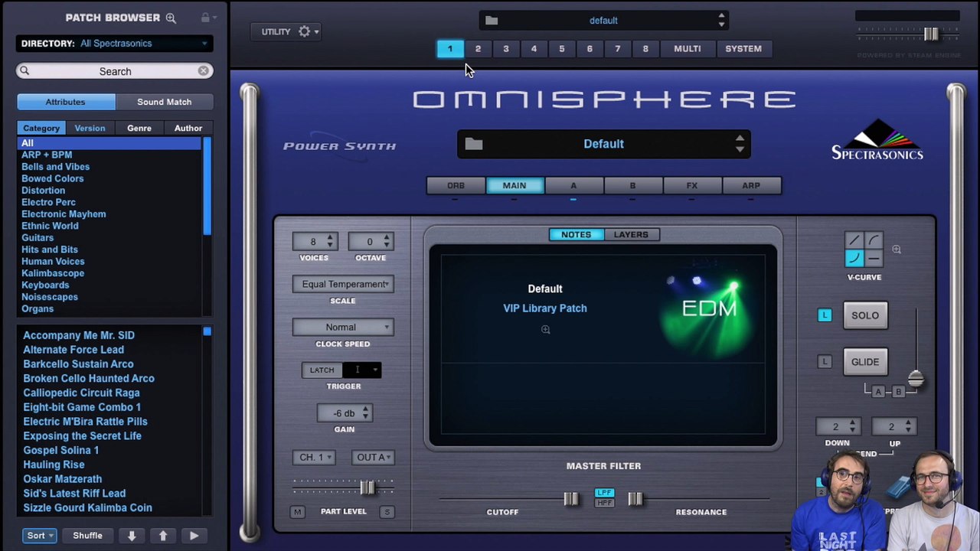Open the OUT A output dropdown
Screen dimensions: 980x551
[373, 457]
